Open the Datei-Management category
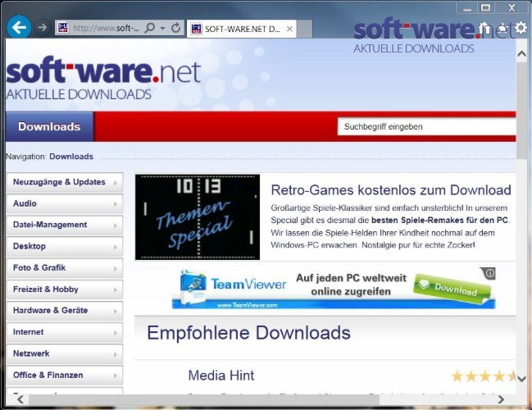 (x=65, y=225)
